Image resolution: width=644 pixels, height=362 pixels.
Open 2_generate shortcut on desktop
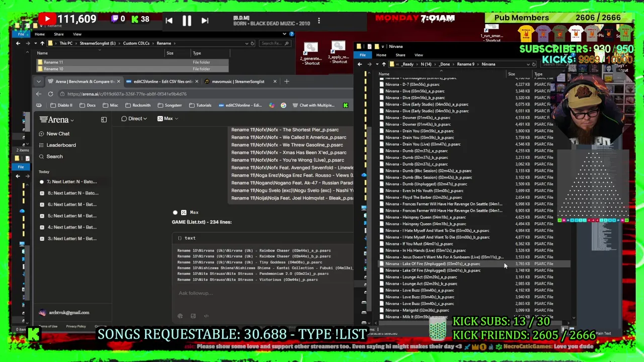pyautogui.click(x=311, y=54)
